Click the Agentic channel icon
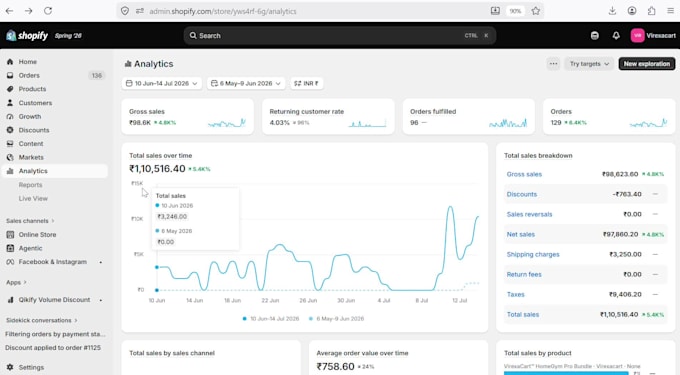 click(x=10, y=248)
